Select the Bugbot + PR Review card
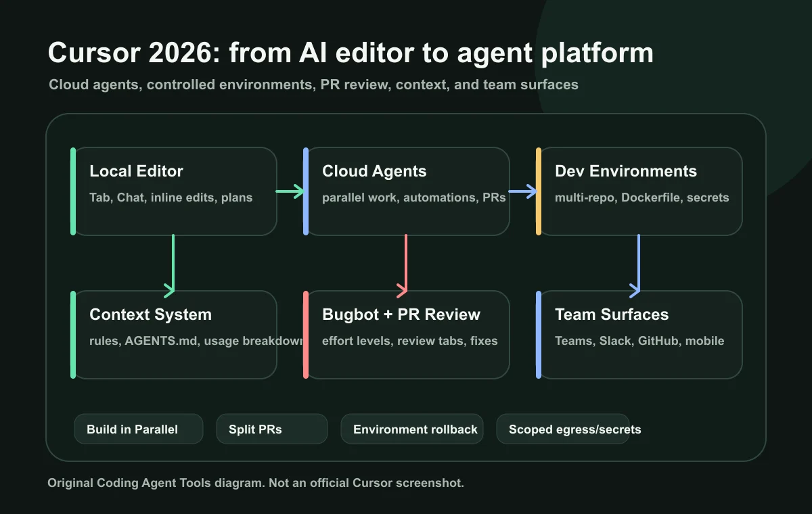Image resolution: width=812 pixels, height=514 pixels. 407,335
